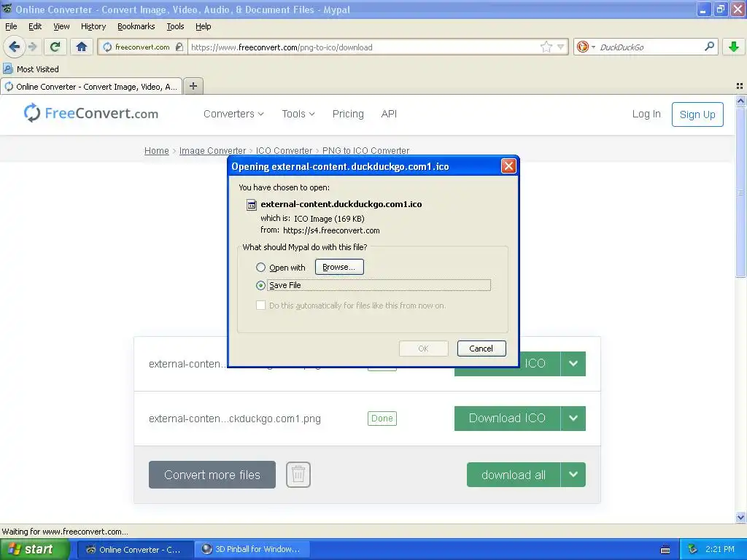
Task: Click the Done status badge
Action: pos(382,418)
